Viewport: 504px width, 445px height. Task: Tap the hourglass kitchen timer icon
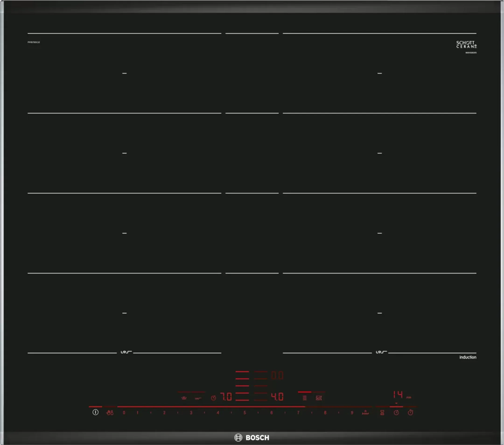point(382,413)
